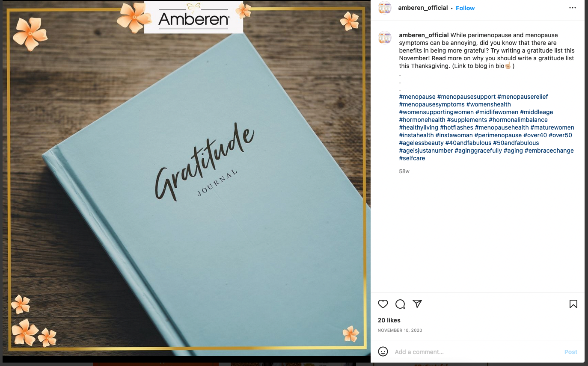Click the Post comment button
Screen dimensions: 588x366
[571, 352]
